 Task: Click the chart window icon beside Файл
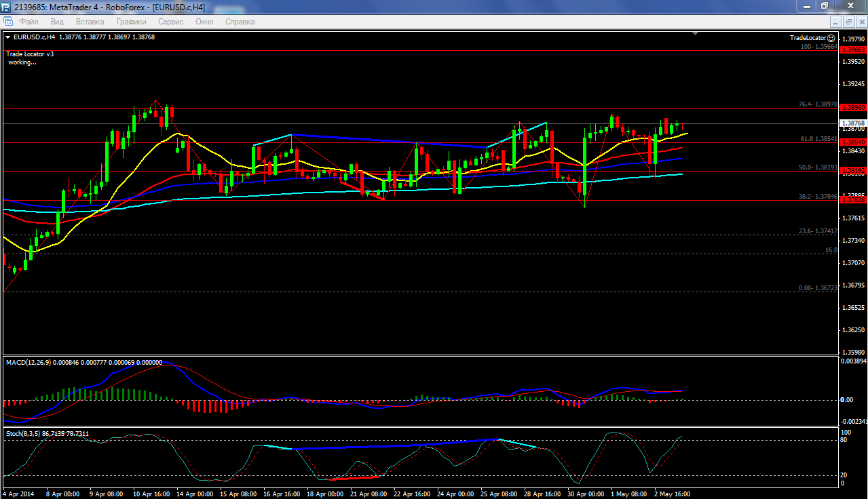point(8,22)
